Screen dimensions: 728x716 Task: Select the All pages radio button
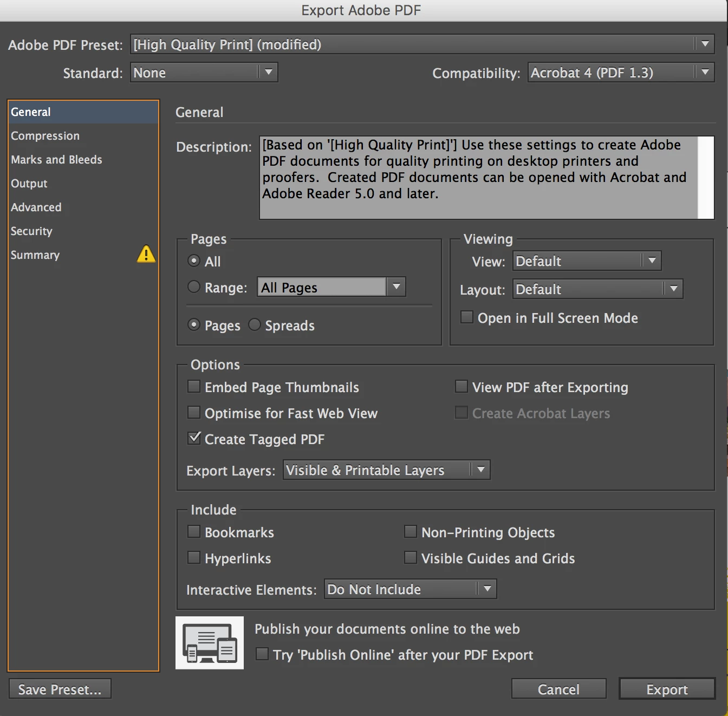[194, 261]
